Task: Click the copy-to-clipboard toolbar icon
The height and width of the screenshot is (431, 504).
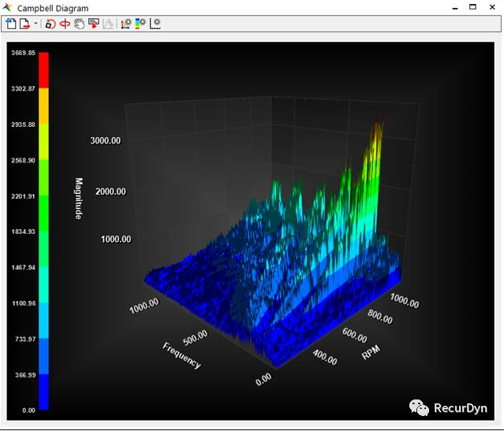Action: coord(11,24)
